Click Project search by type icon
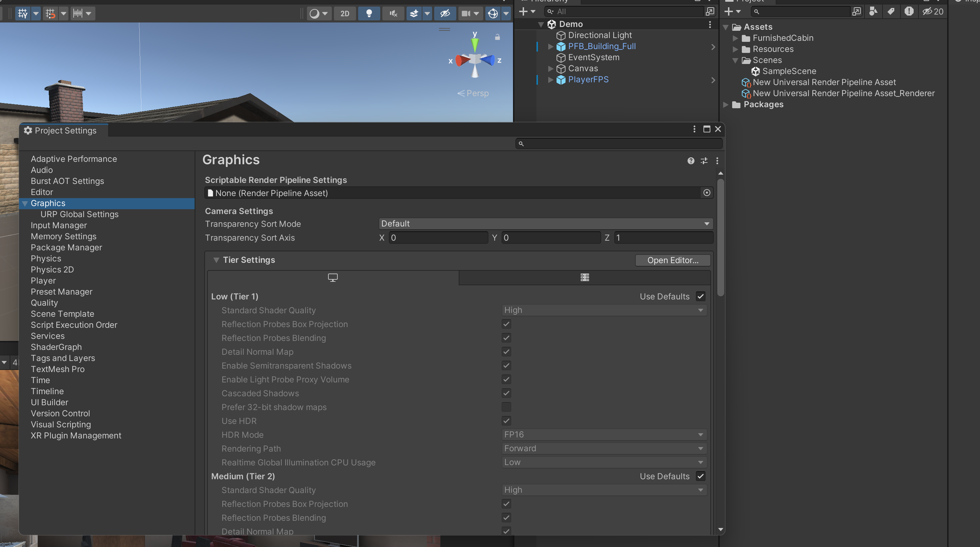The width and height of the screenshot is (980, 547). 873,11
